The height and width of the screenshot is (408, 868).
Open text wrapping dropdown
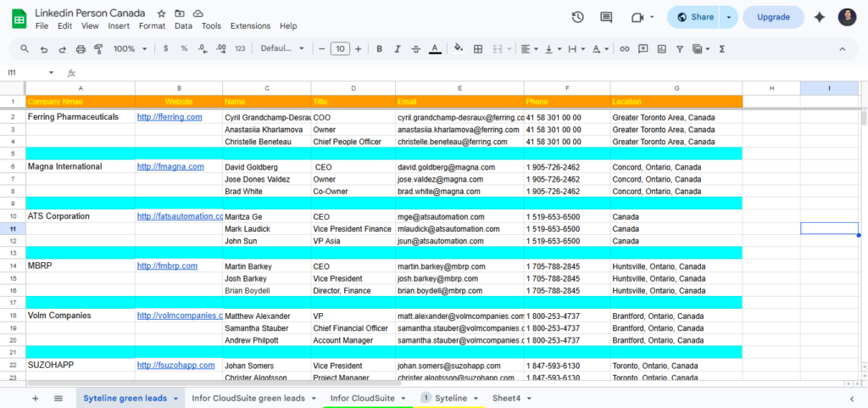pyautogui.click(x=577, y=48)
